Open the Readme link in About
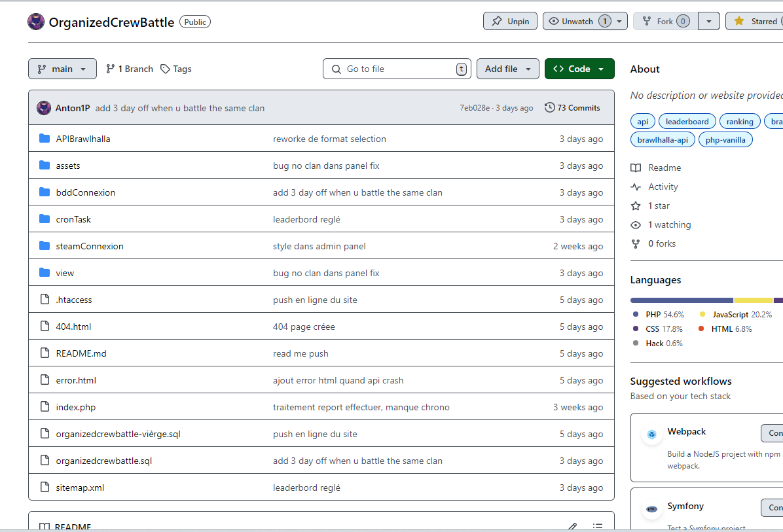This screenshot has width=783, height=532. (x=656, y=168)
